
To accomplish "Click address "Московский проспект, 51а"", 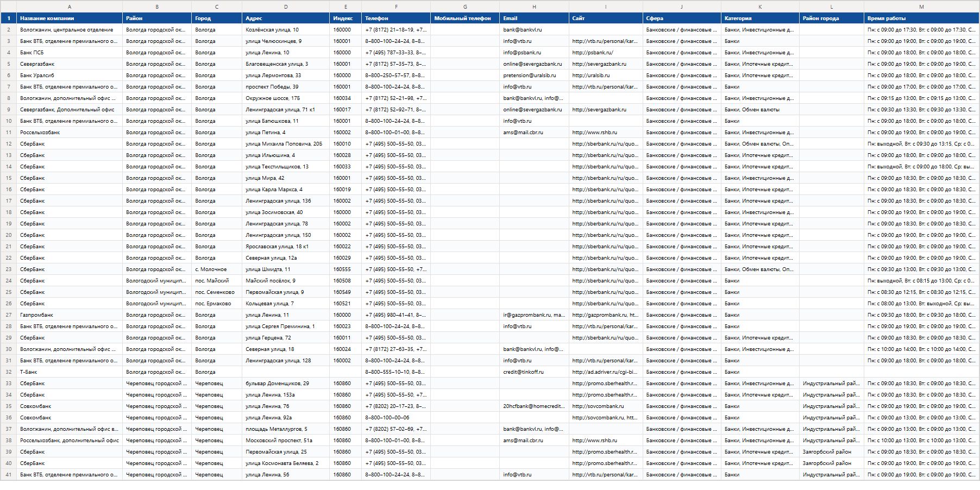I will tap(286, 441).
